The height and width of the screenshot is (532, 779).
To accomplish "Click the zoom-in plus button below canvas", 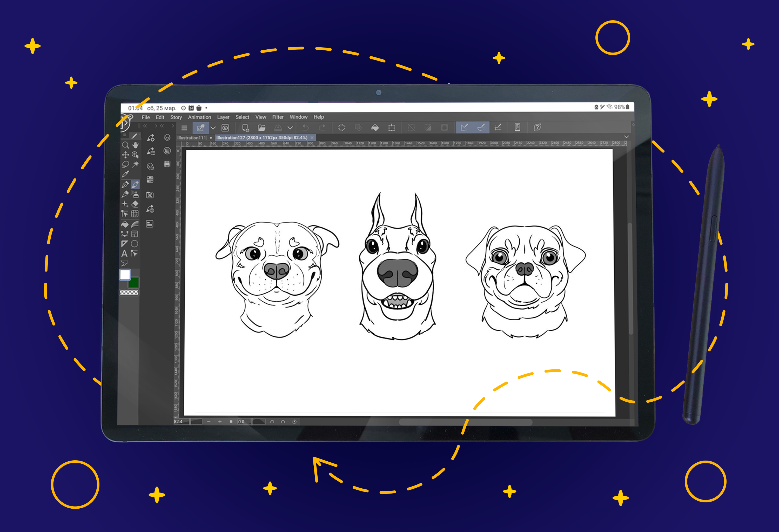I will (x=220, y=422).
